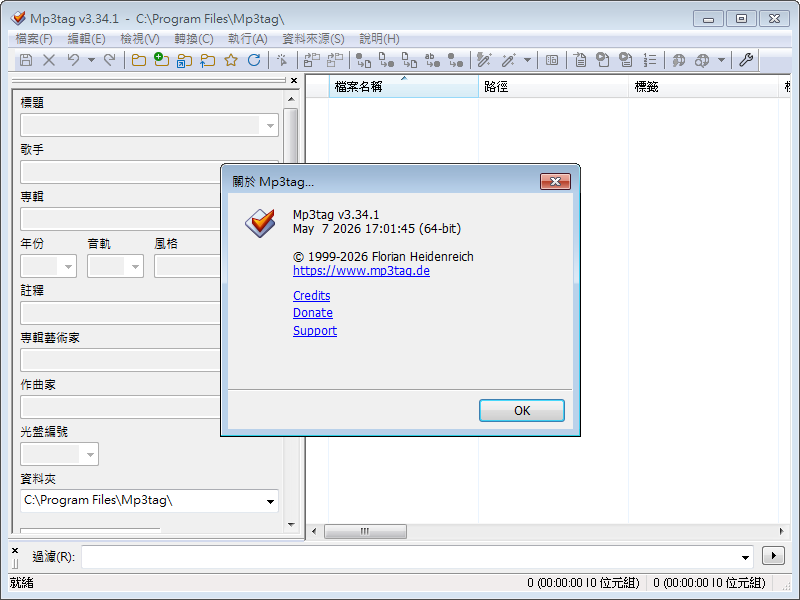The width and height of the screenshot is (800, 600).
Task: Click the select-all cursor sparkle icon
Action: click(282, 60)
